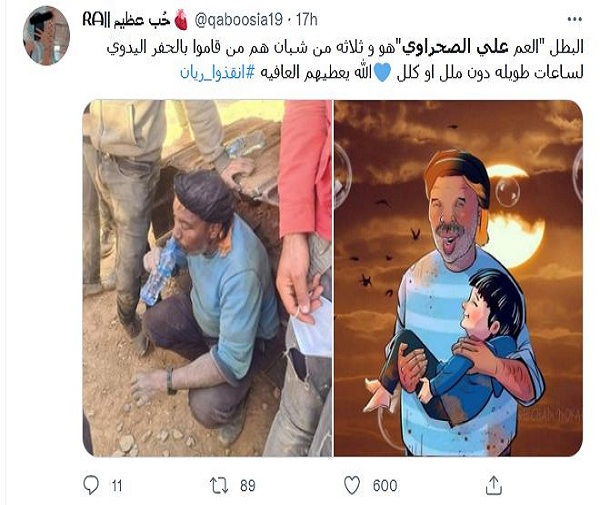Viewport: 600px width, 505px height.
Task: Open the three-dot more options menu
Action: point(574,19)
